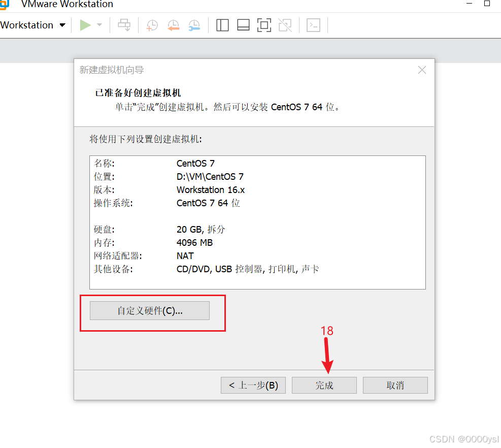501x448 pixels.
Task: Toggle the thumbnail bar view icon
Action: [x=243, y=25]
